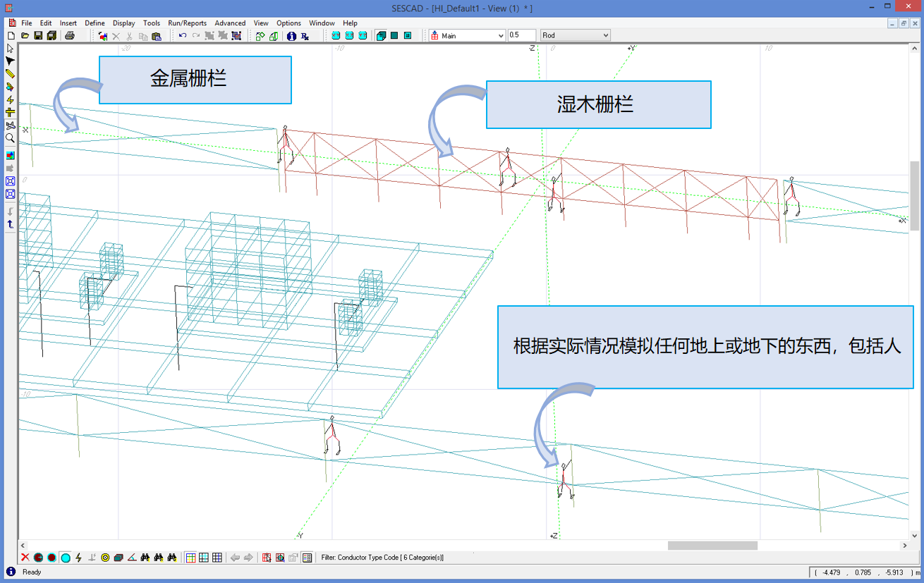Click the binoculars find icon in bottom toolbar

coord(145,558)
